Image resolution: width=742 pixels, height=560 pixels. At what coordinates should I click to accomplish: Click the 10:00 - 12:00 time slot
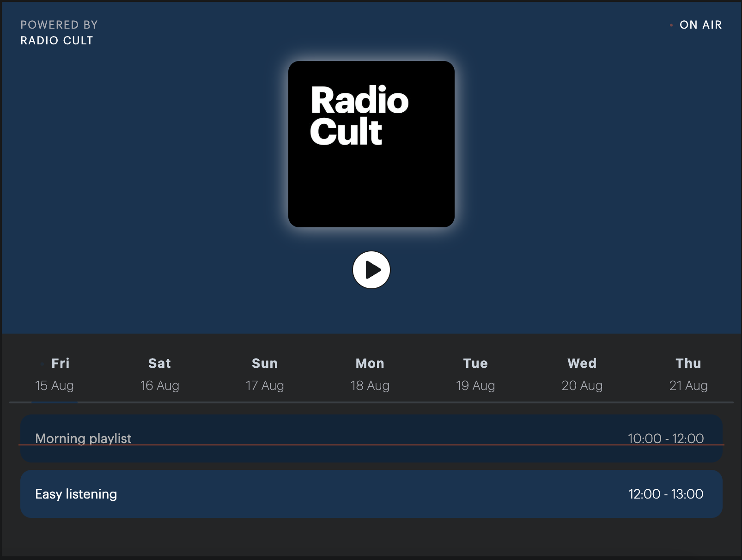[666, 438]
